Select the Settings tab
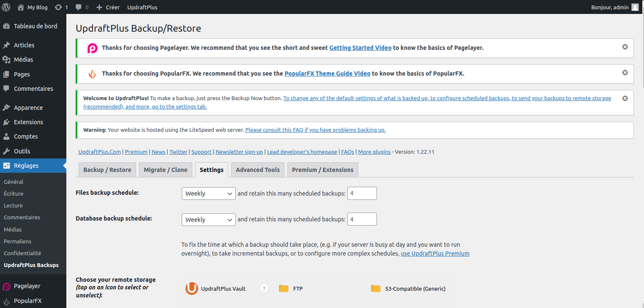This screenshot has width=644, height=308. pos(212,170)
